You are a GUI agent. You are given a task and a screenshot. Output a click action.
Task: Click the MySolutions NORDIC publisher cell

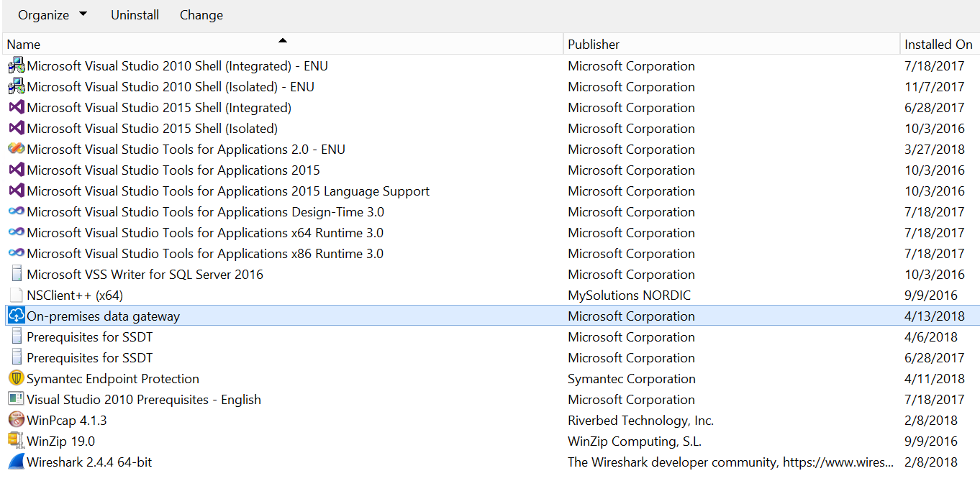(629, 296)
